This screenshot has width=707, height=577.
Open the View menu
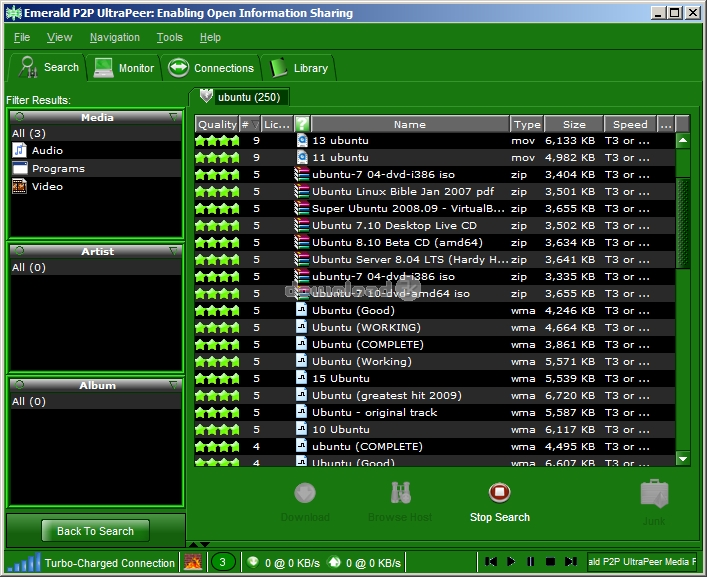[x=60, y=37]
